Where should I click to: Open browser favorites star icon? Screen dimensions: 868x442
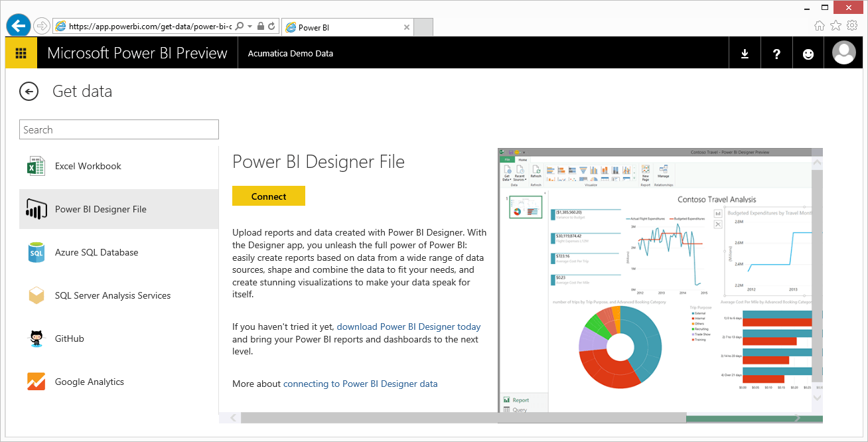pyautogui.click(x=835, y=26)
